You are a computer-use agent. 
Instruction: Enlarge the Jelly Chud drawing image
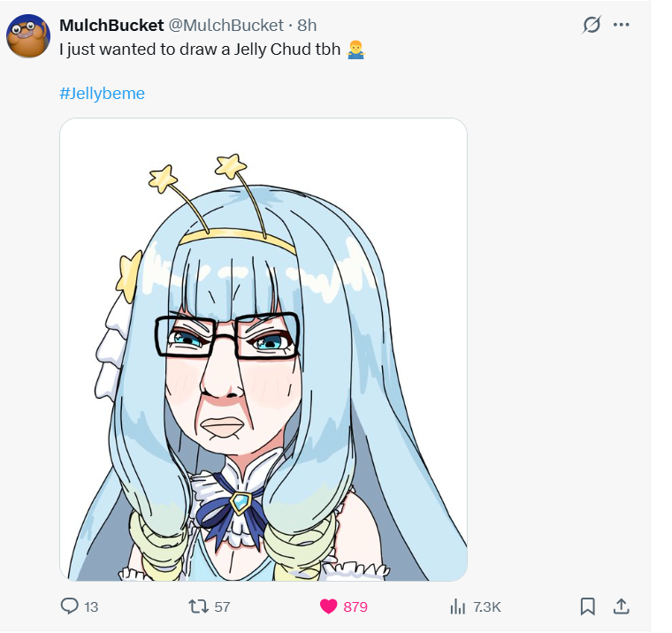[263, 350]
